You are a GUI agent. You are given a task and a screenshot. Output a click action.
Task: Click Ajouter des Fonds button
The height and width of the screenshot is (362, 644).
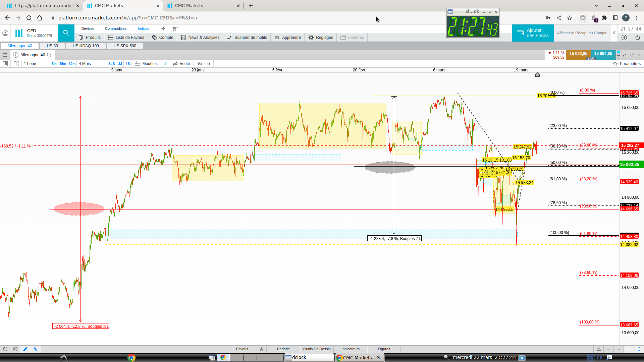(533, 33)
